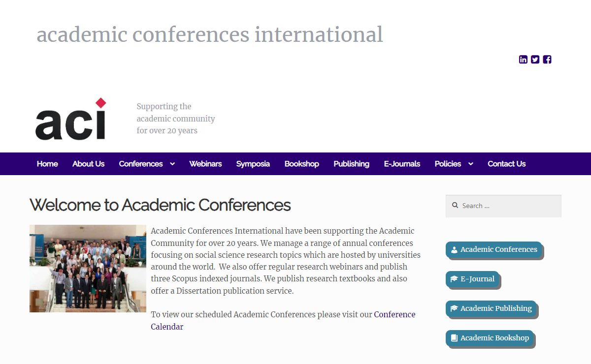Click the Academic Bookshop sidebar button
This screenshot has height=364, width=591.
(490, 338)
